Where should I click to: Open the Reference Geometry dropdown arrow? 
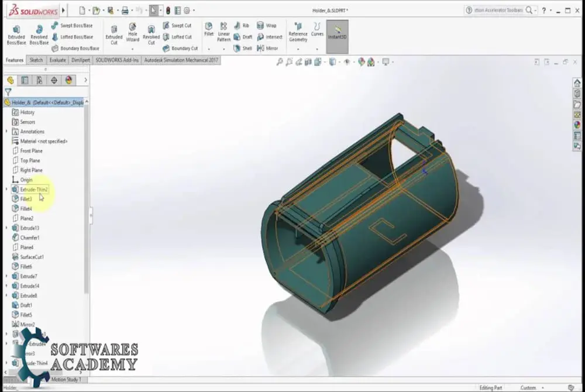click(x=298, y=49)
